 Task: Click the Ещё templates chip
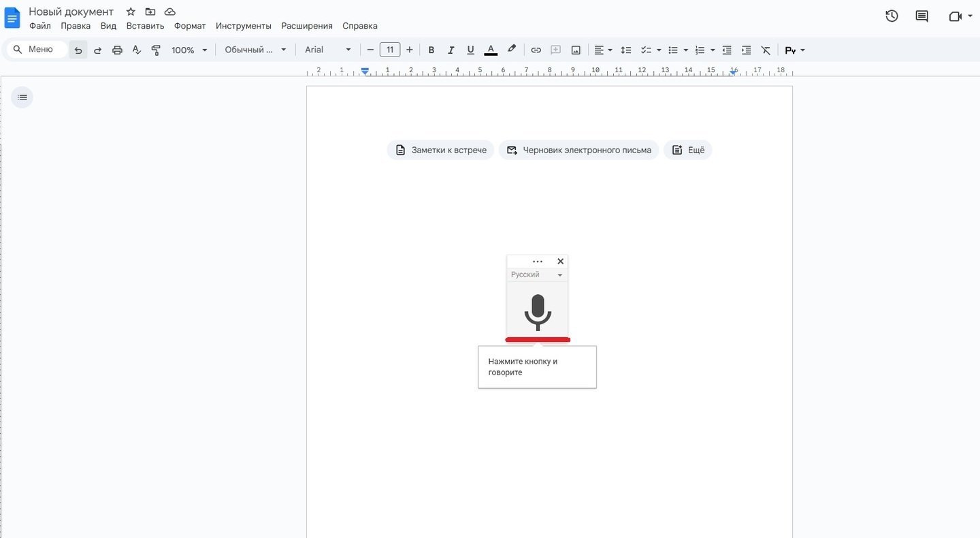click(688, 150)
